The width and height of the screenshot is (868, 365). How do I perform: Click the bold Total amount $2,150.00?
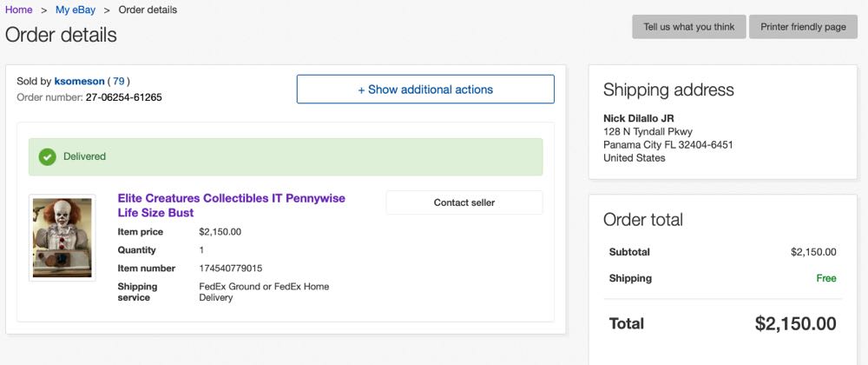pyautogui.click(x=795, y=324)
